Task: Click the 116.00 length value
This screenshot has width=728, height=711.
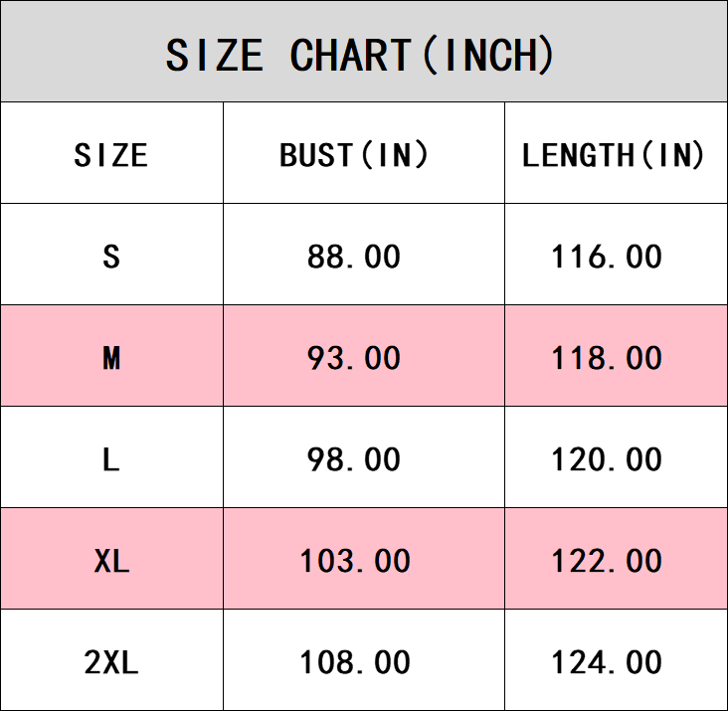Action: click(607, 257)
